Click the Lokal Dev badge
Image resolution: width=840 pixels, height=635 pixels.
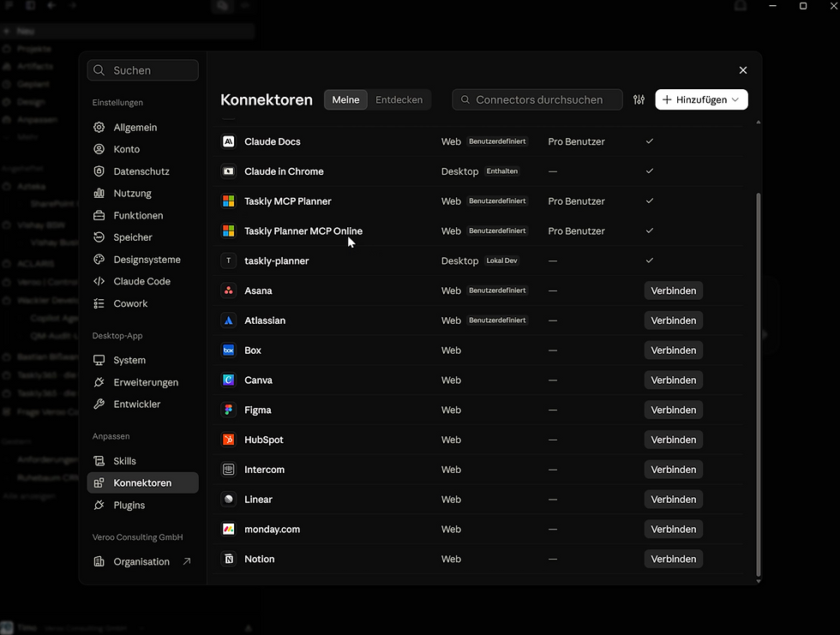point(502,261)
